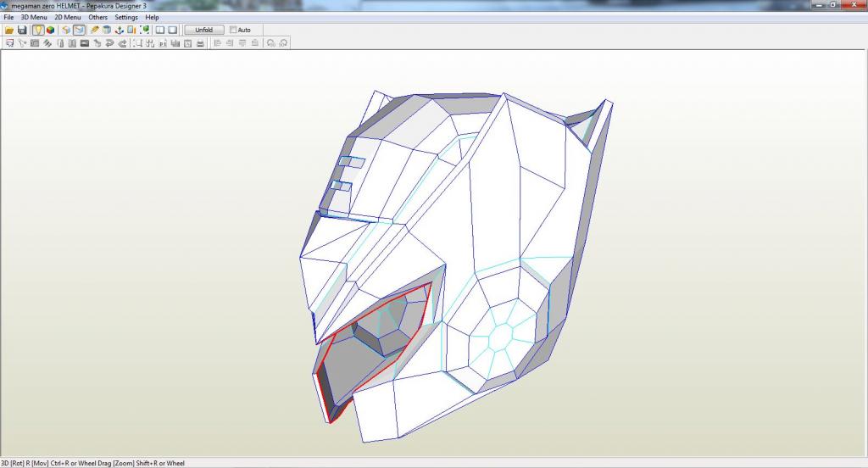The width and height of the screenshot is (868, 468).
Task: Click the 'P1' page number icon
Action: click(x=163, y=43)
